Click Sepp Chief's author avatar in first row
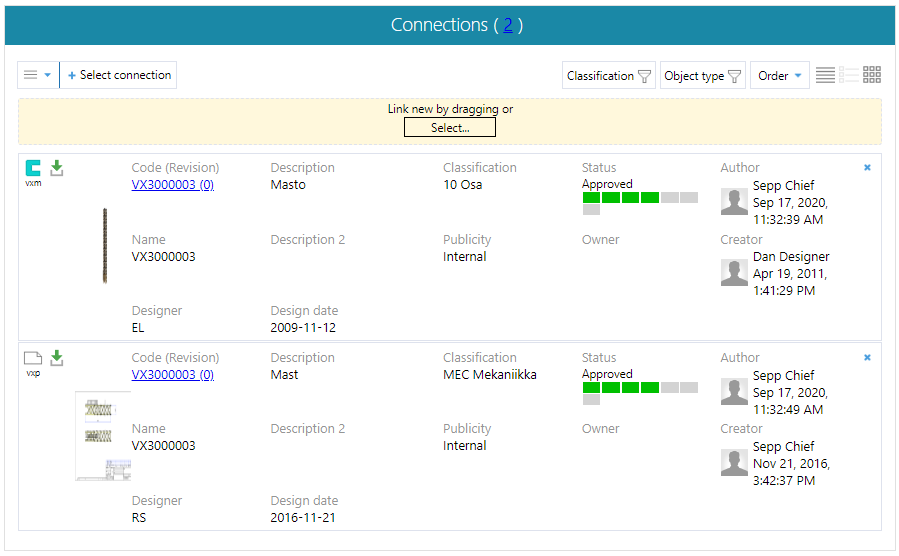The height and width of the screenshot is (556, 899). pos(734,201)
